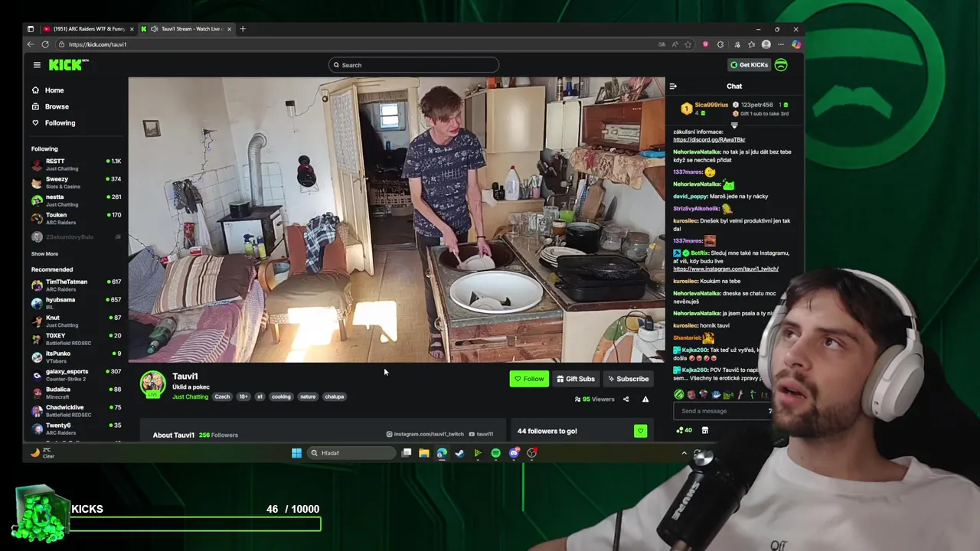The width and height of the screenshot is (980, 551).
Task: Show hidden tray icons chevron
Action: 684,453
